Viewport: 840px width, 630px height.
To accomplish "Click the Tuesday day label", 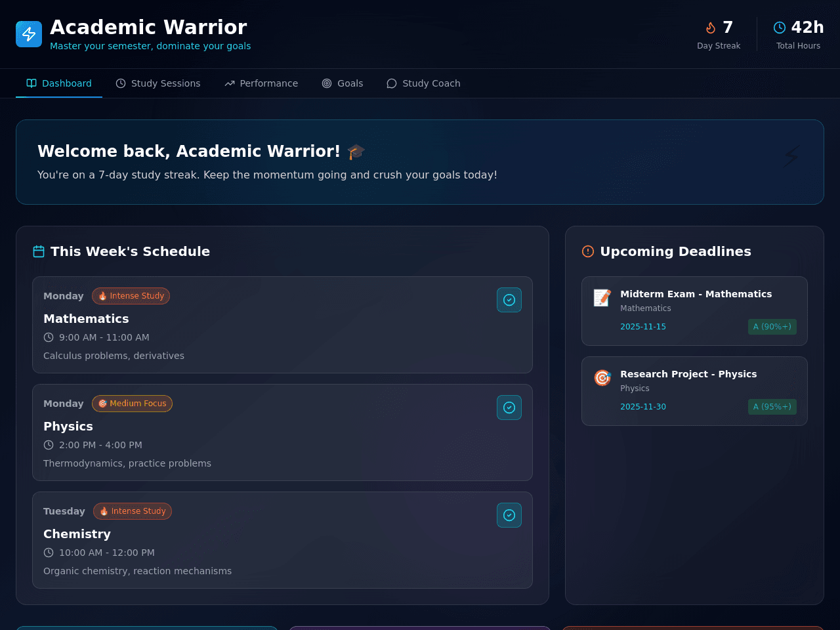I will click(x=64, y=511).
